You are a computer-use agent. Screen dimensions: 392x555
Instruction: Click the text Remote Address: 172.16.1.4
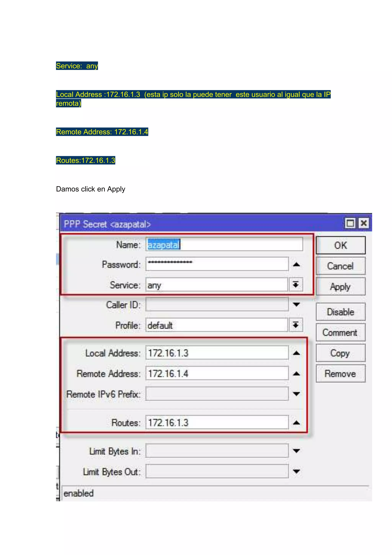[x=102, y=132]
